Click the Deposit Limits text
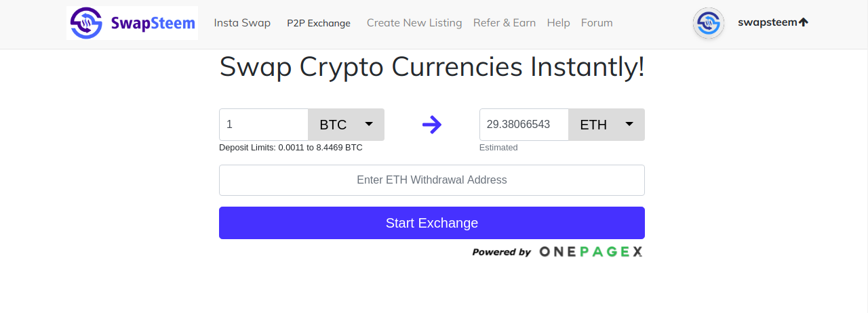This screenshot has width=868, height=313. coord(290,148)
